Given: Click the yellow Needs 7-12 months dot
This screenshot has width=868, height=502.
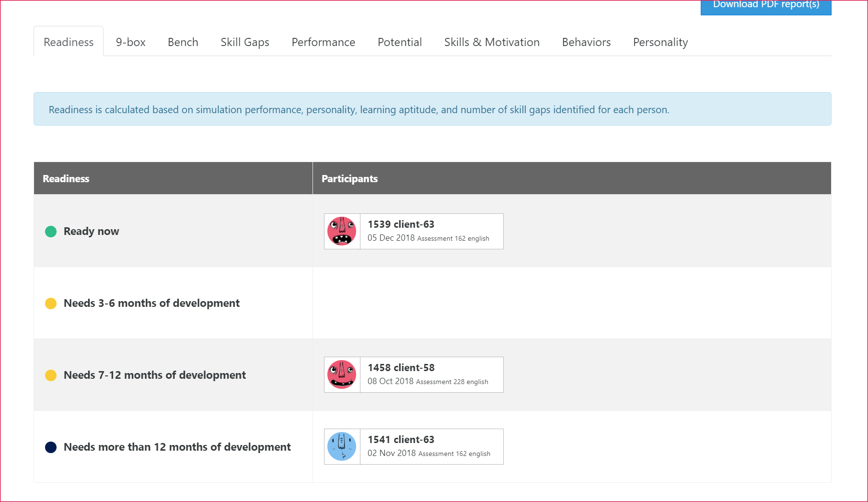Looking at the screenshot, I should (x=51, y=375).
